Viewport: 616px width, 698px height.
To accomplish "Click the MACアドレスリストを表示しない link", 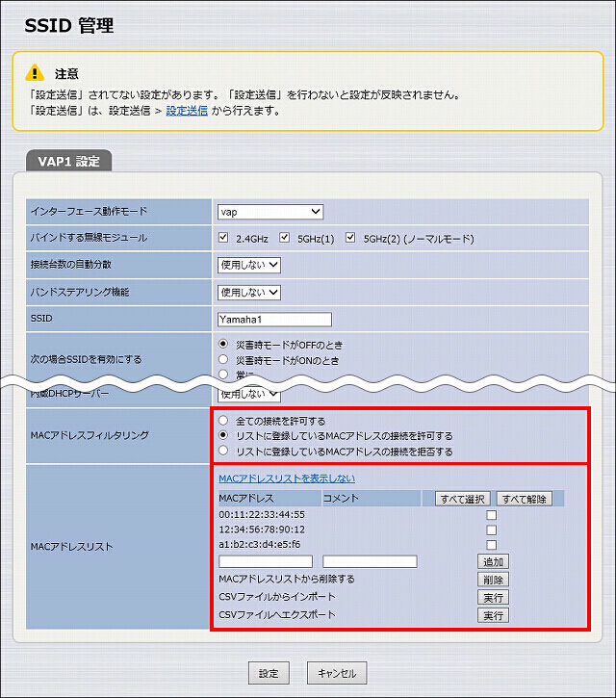I will 287,478.
